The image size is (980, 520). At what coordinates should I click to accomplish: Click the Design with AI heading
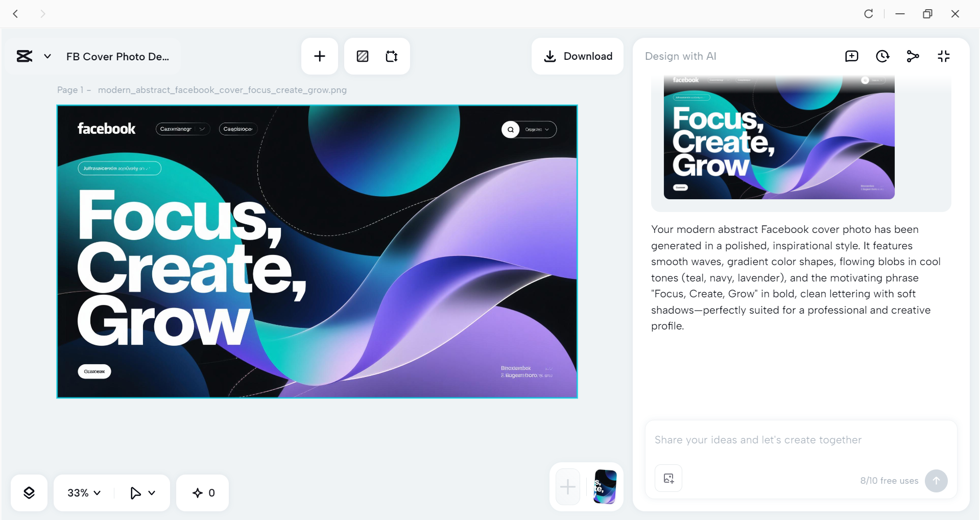point(681,56)
